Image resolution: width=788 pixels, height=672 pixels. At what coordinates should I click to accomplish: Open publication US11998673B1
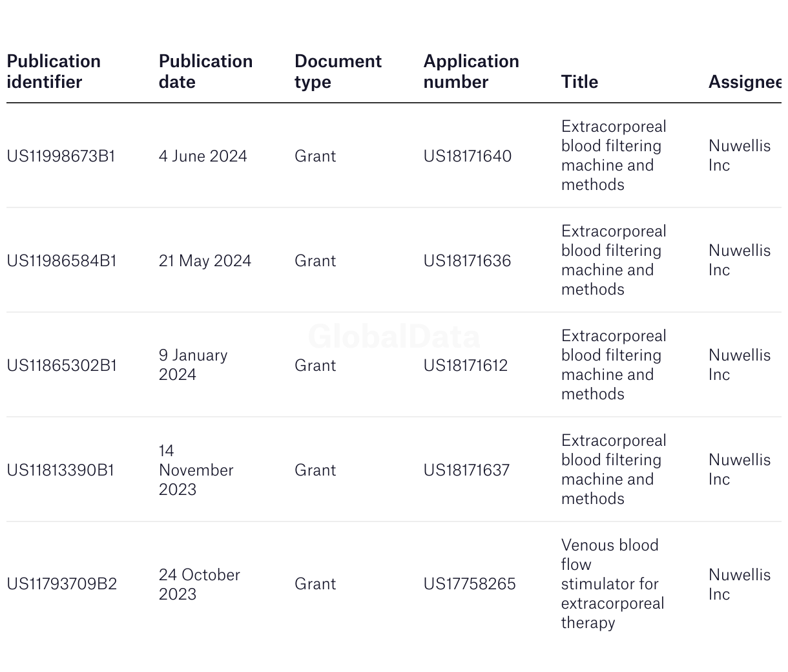(x=61, y=156)
